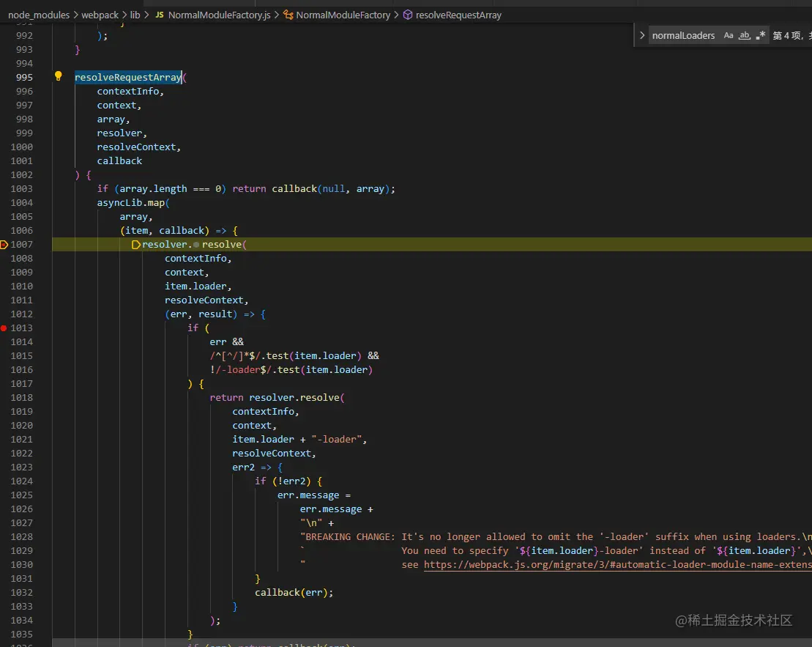Click 'callback' parameter on line 1001
812x647 pixels.
click(119, 160)
